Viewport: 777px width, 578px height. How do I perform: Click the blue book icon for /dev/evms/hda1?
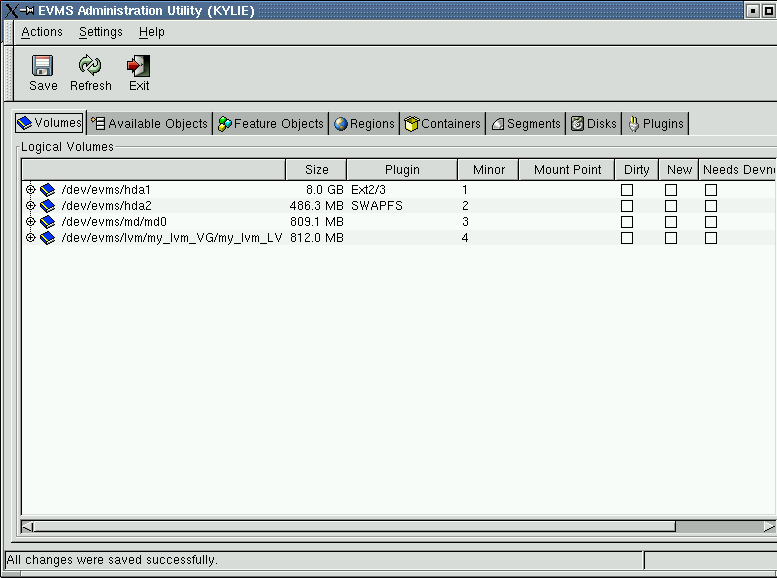coord(47,190)
